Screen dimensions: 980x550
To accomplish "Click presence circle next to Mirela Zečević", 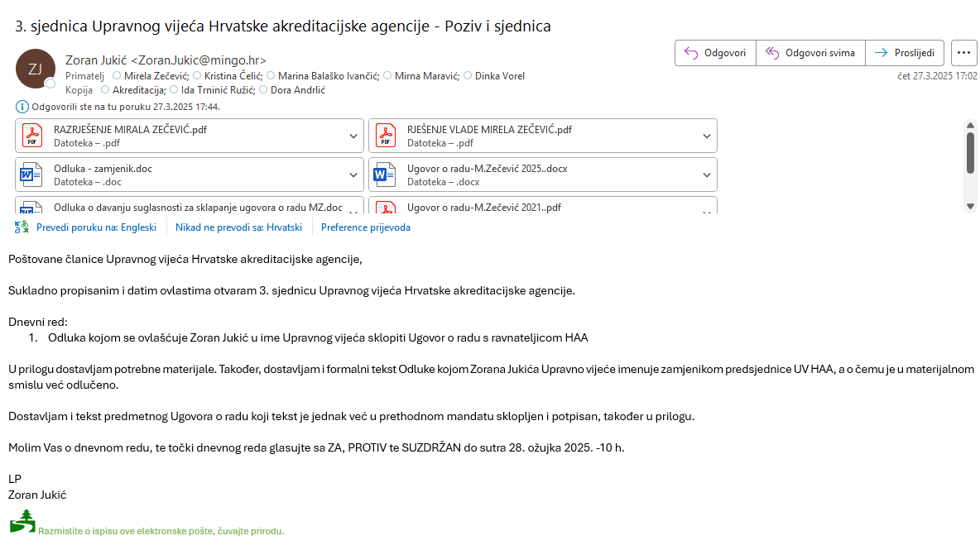I will [x=117, y=76].
